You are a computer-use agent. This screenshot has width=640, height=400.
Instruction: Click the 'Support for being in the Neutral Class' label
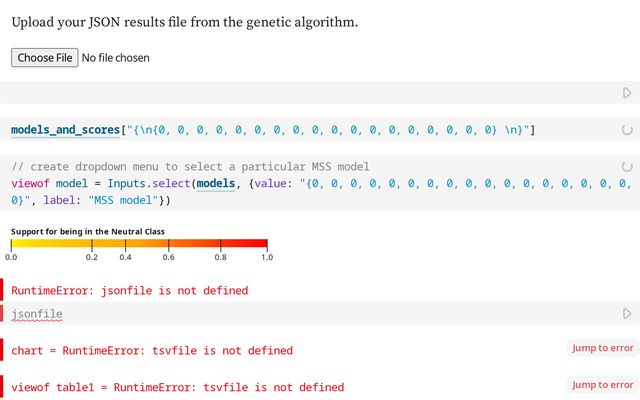click(x=88, y=231)
